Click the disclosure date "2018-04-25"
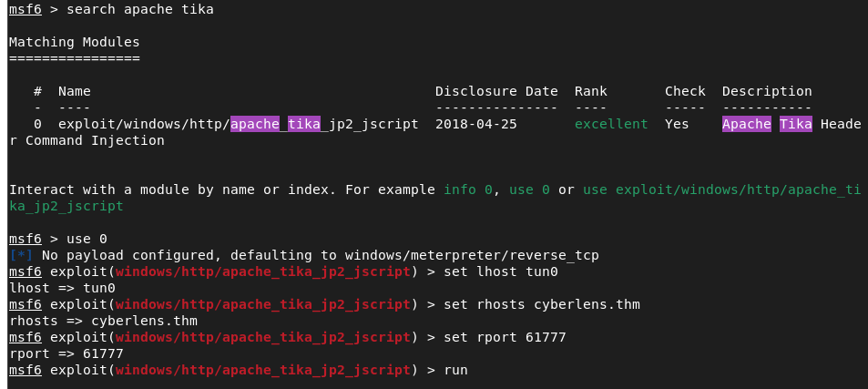The image size is (868, 389). point(476,124)
